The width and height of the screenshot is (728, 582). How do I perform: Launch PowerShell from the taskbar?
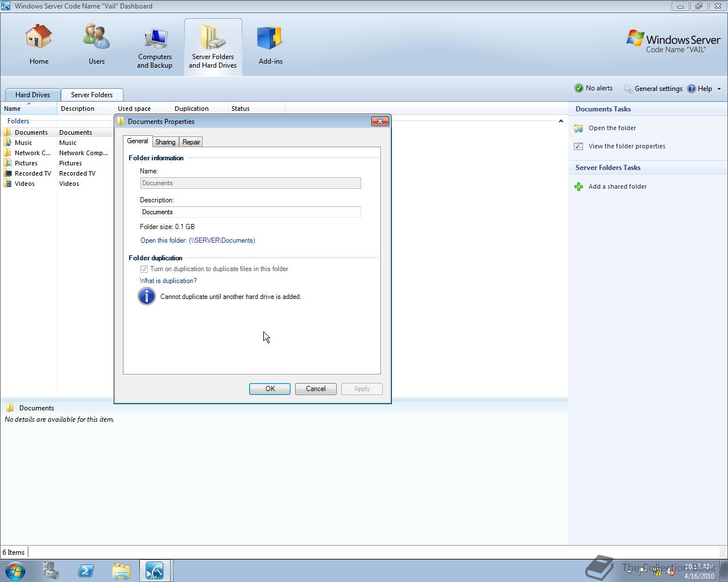tap(86, 571)
